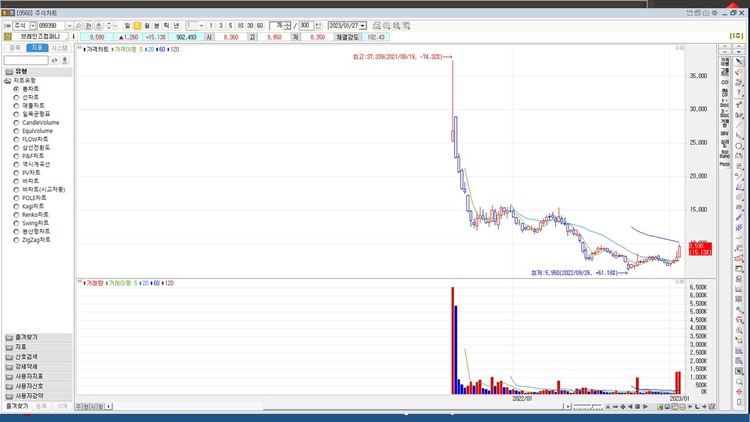Click the print chart icon in toolbar
The width and height of the screenshot is (750, 422).
[x=376, y=26]
